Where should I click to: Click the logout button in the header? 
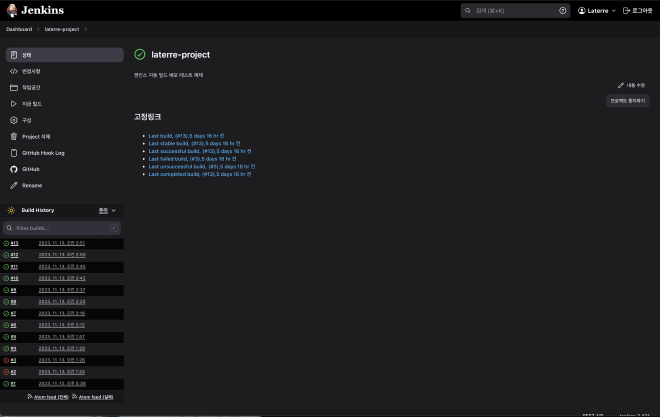637,11
